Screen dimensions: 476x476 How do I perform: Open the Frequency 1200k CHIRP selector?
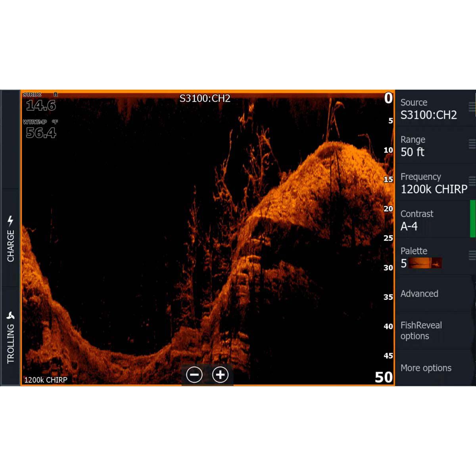pyautogui.click(x=434, y=183)
